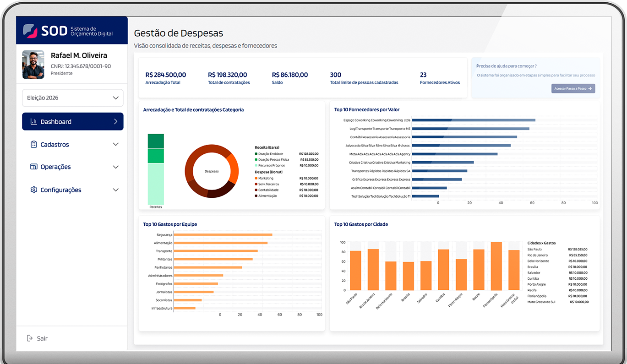Click Rafael M. Oliveira profile photo
Image resolution: width=627 pixels, height=364 pixels.
coord(33,65)
